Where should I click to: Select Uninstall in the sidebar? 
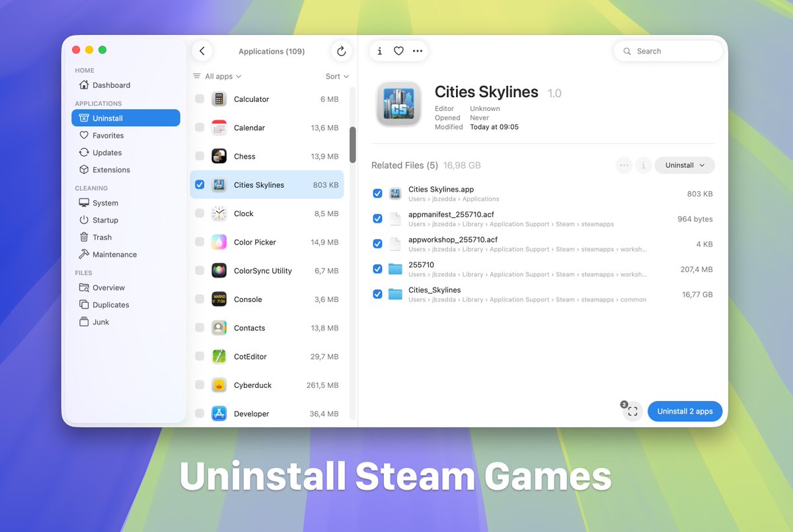pyautogui.click(x=126, y=118)
